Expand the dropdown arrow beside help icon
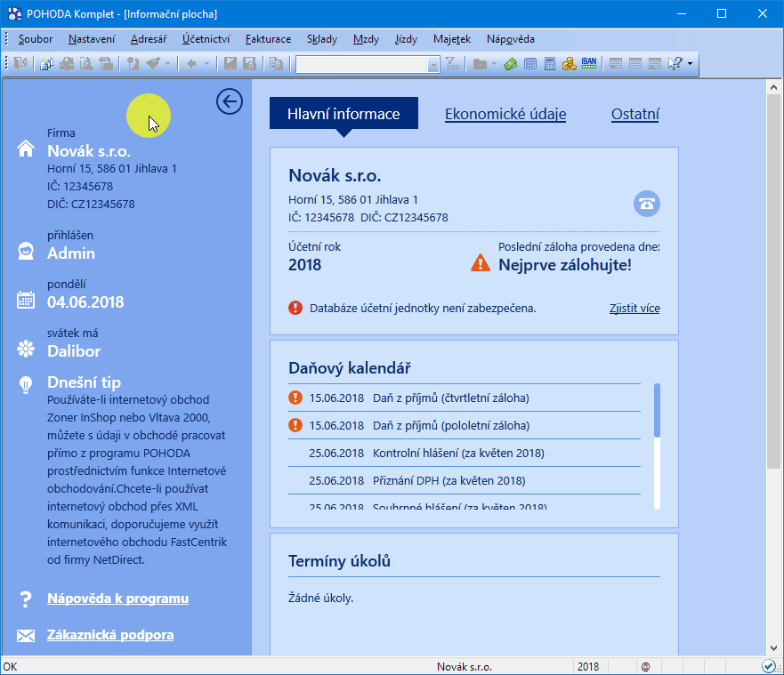The image size is (784, 675). point(690,63)
